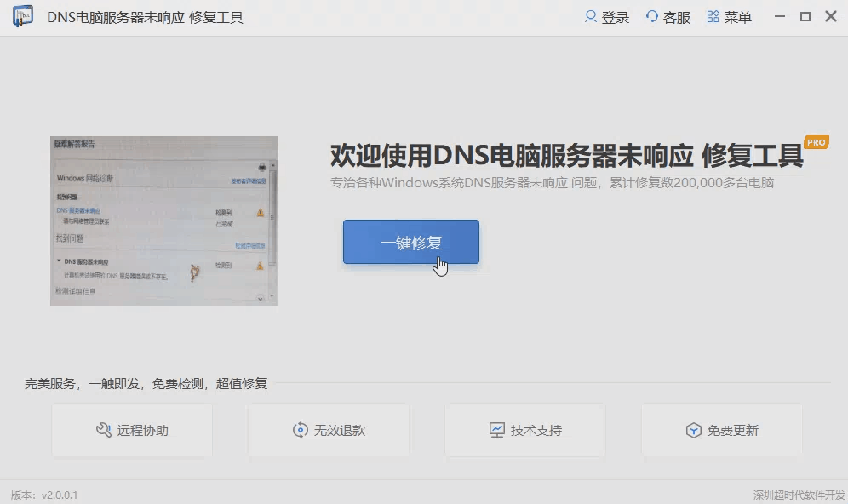848x504 pixels.
Task: Click the grid icon beside 菜单
Action: pyautogui.click(x=713, y=16)
